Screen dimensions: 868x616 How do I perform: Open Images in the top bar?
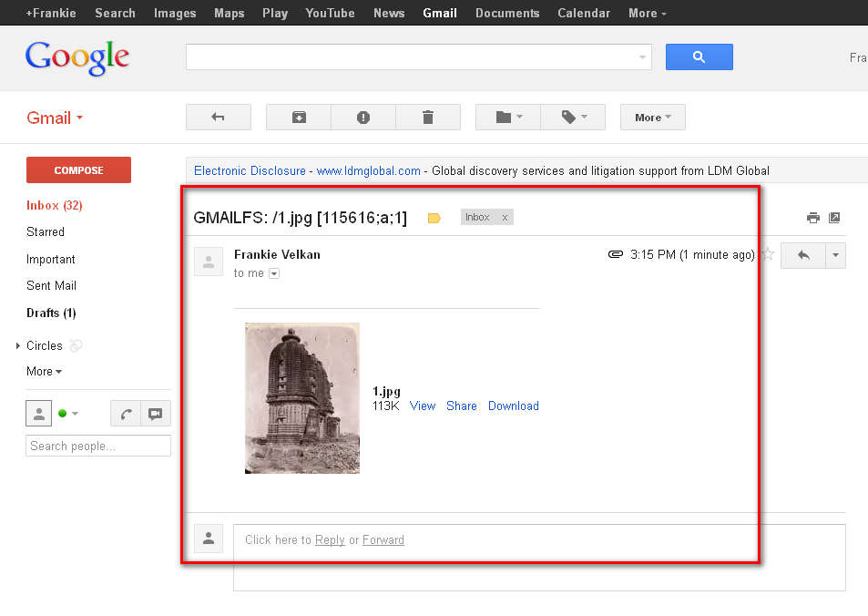(x=175, y=13)
